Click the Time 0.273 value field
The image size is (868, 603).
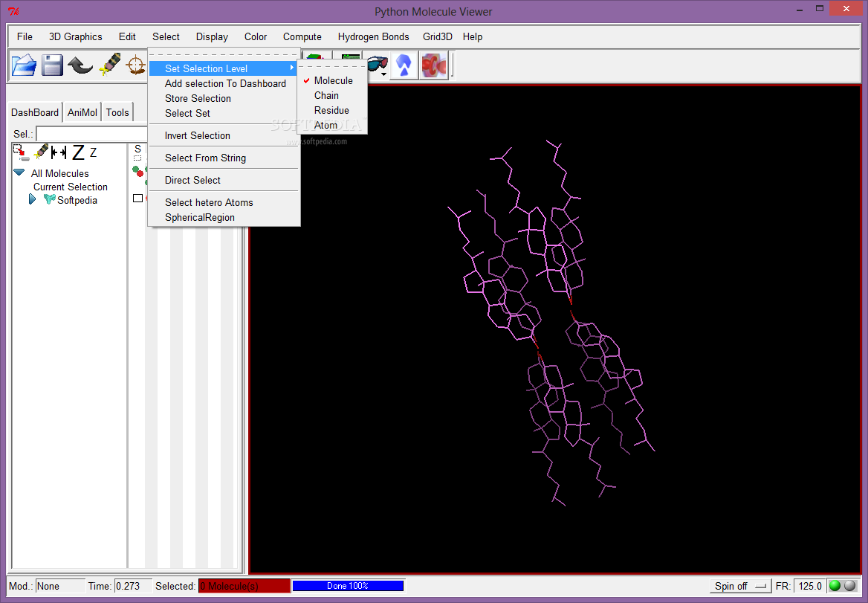[x=133, y=586]
